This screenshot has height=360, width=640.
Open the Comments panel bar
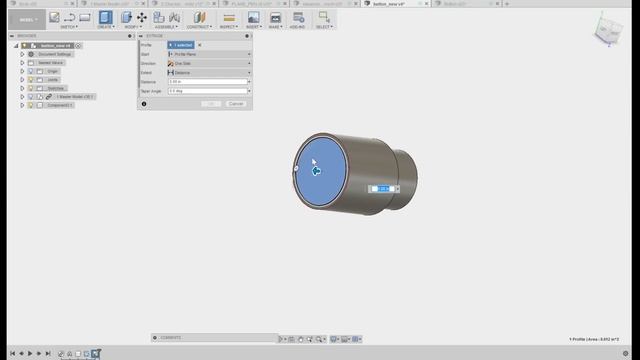point(214,338)
